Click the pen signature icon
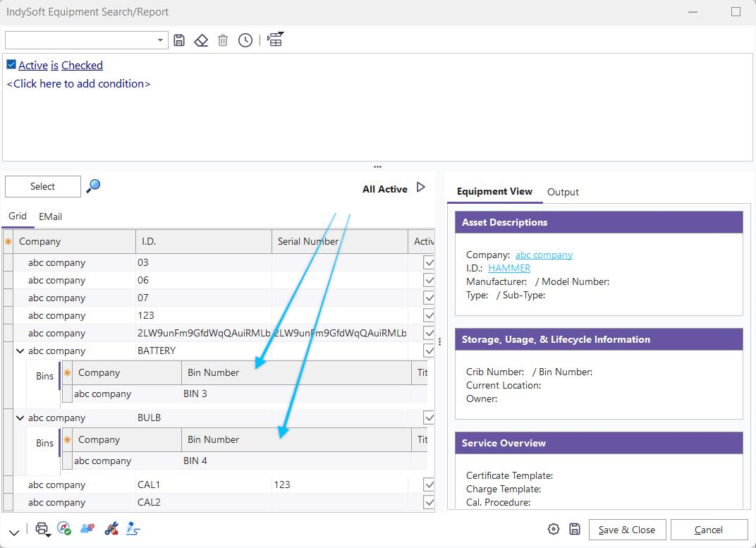This screenshot has height=548, width=756. coord(133,528)
